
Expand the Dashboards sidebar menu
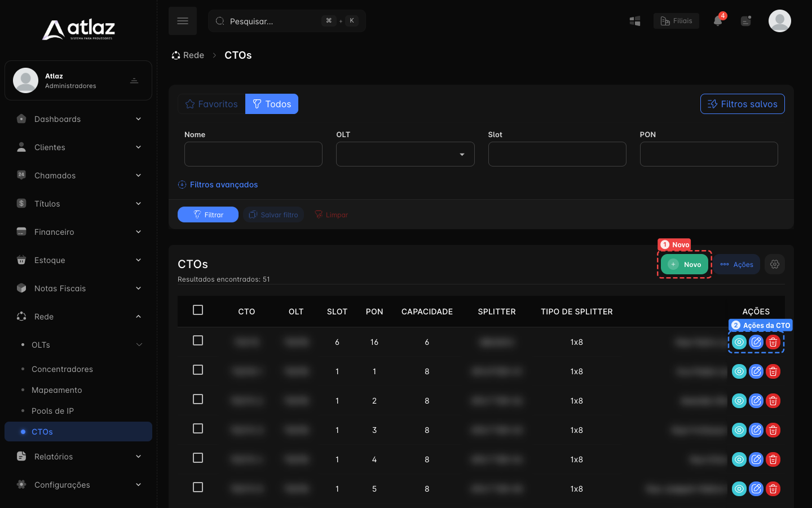click(x=78, y=119)
